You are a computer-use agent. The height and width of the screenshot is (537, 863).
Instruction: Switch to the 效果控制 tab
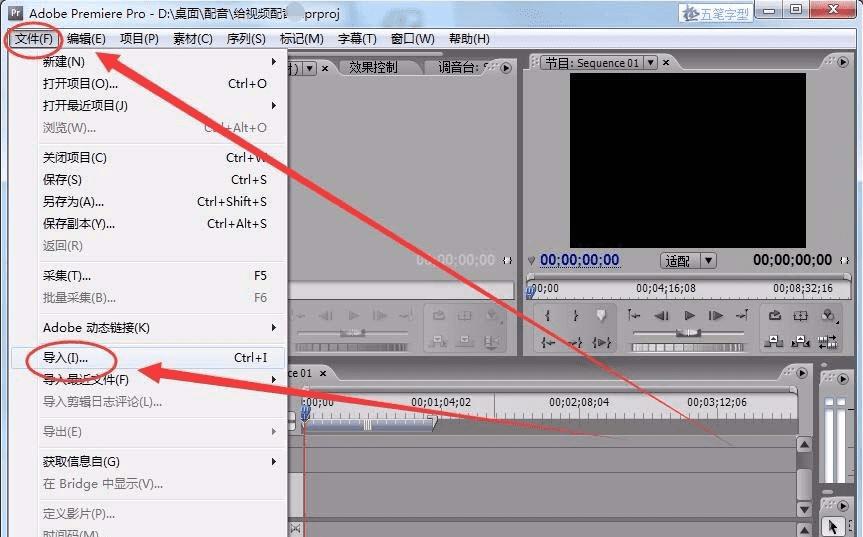[x=373, y=67]
